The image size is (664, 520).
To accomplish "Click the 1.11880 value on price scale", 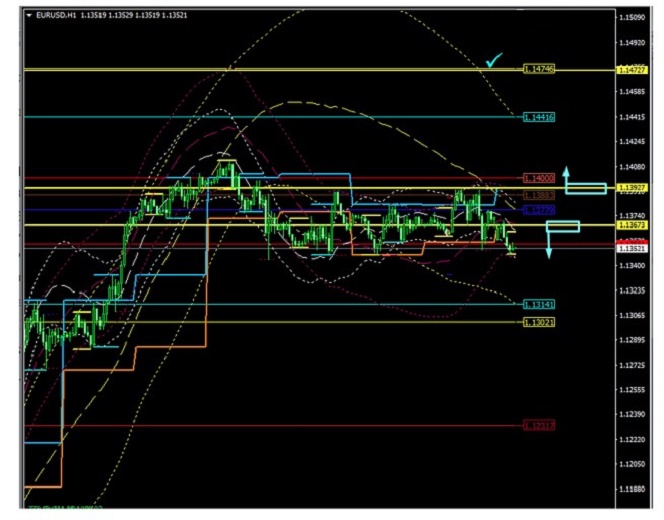I will (x=632, y=489).
